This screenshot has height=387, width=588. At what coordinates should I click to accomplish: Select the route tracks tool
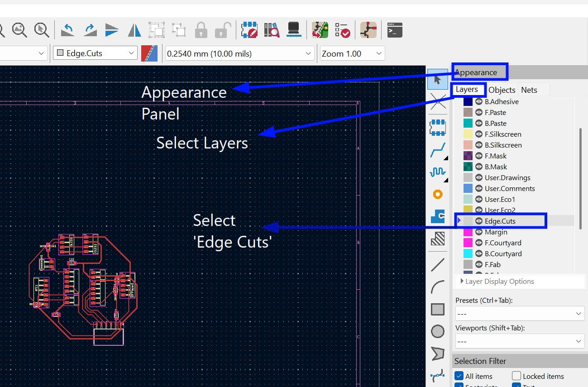pos(438,150)
